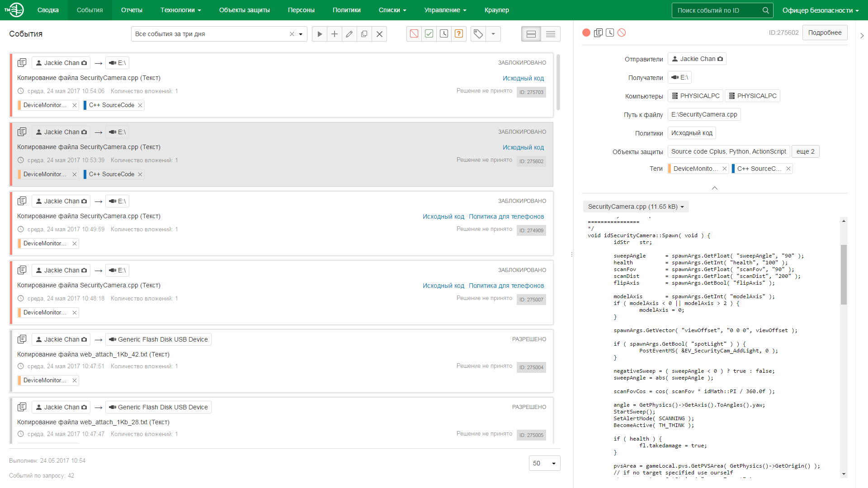This screenshot has width=868, height=488.
Task: Switch to the expanded card list view
Action: click(531, 34)
